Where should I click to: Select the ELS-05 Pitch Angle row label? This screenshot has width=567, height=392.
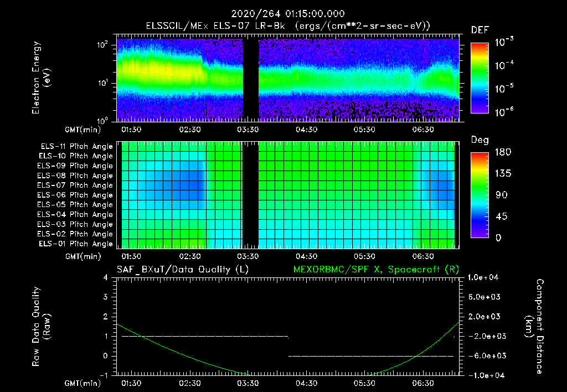pyautogui.click(x=75, y=205)
